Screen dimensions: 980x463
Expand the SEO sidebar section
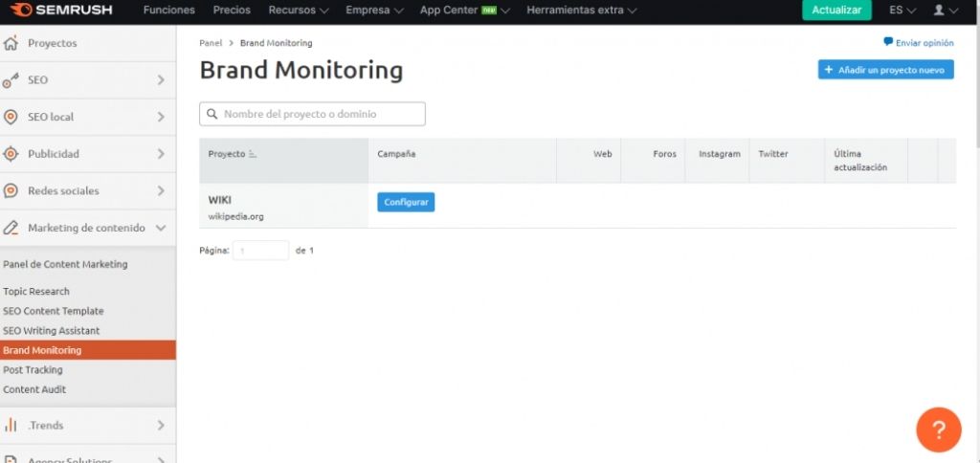161,80
